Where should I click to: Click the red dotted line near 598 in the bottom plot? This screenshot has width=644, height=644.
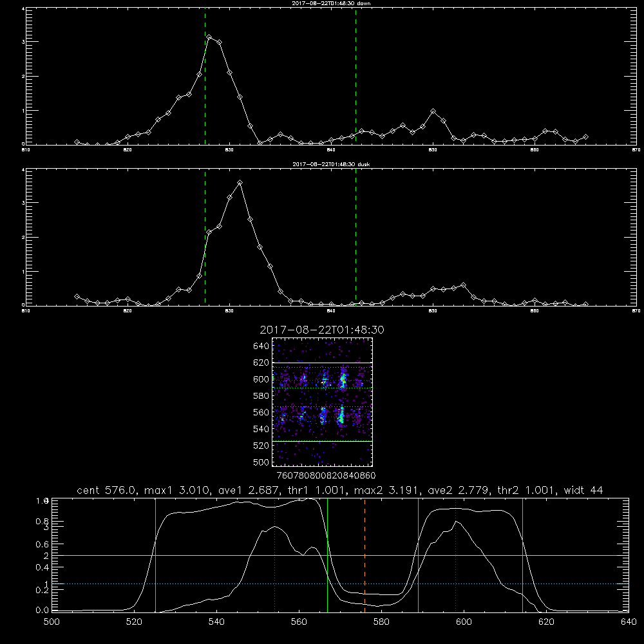tap(455, 555)
